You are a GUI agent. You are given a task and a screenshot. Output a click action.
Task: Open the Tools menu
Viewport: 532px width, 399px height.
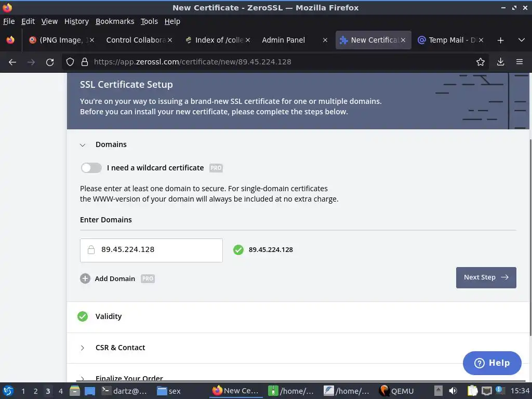pyautogui.click(x=149, y=21)
